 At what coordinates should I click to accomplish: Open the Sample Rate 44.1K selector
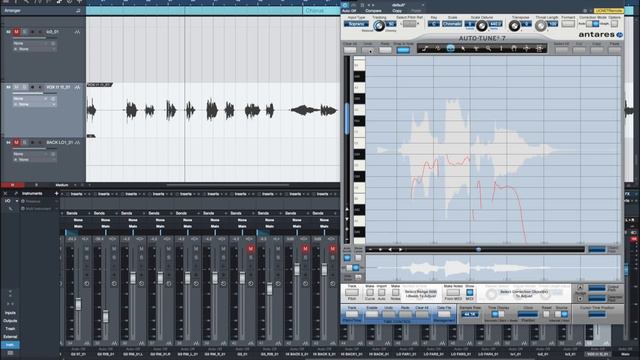tap(470, 314)
